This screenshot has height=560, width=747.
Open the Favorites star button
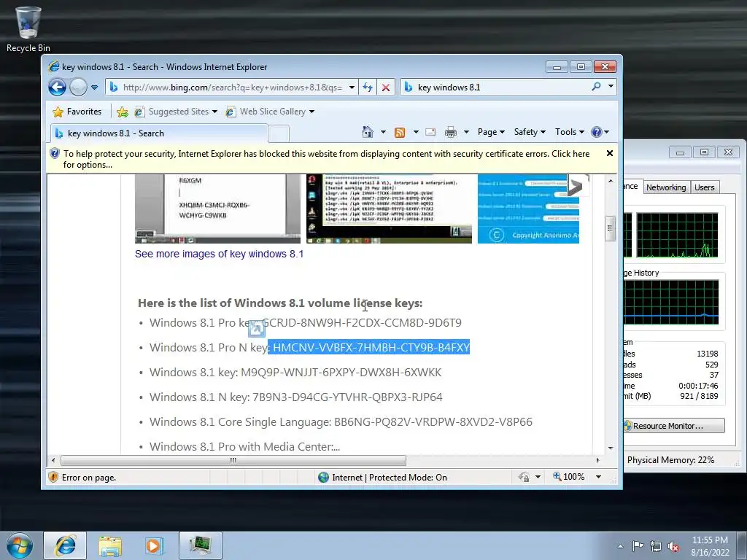[x=77, y=112]
